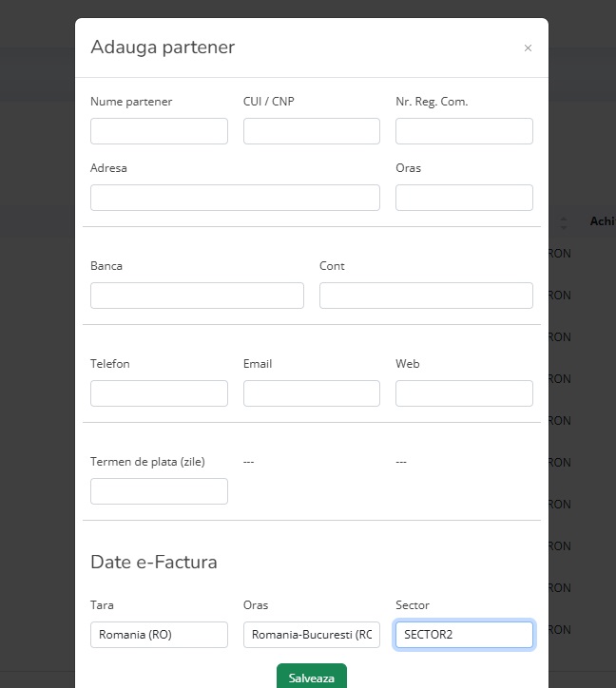The width and height of the screenshot is (616, 688).
Task: Click the Banca input box
Action: [x=197, y=296]
